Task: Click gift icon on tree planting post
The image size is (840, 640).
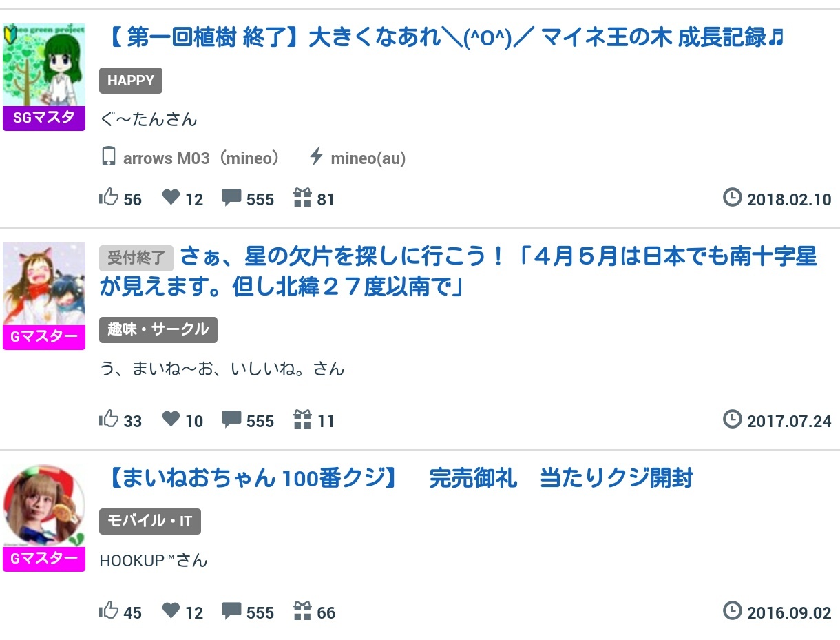Action: [302, 198]
